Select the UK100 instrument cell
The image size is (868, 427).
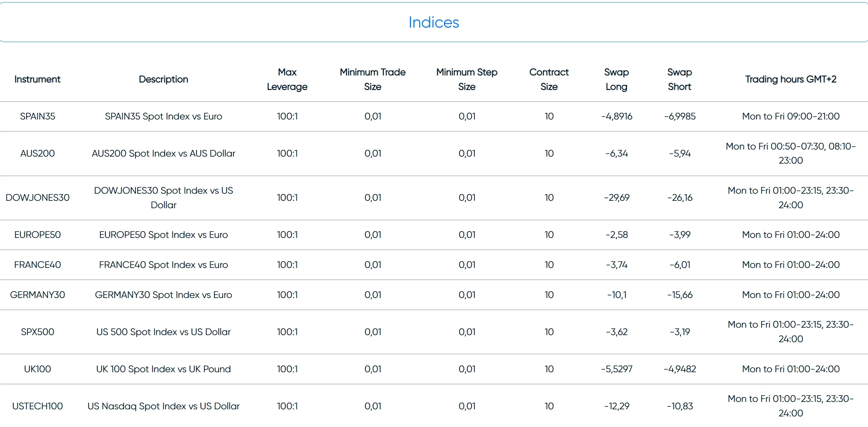pos(37,369)
